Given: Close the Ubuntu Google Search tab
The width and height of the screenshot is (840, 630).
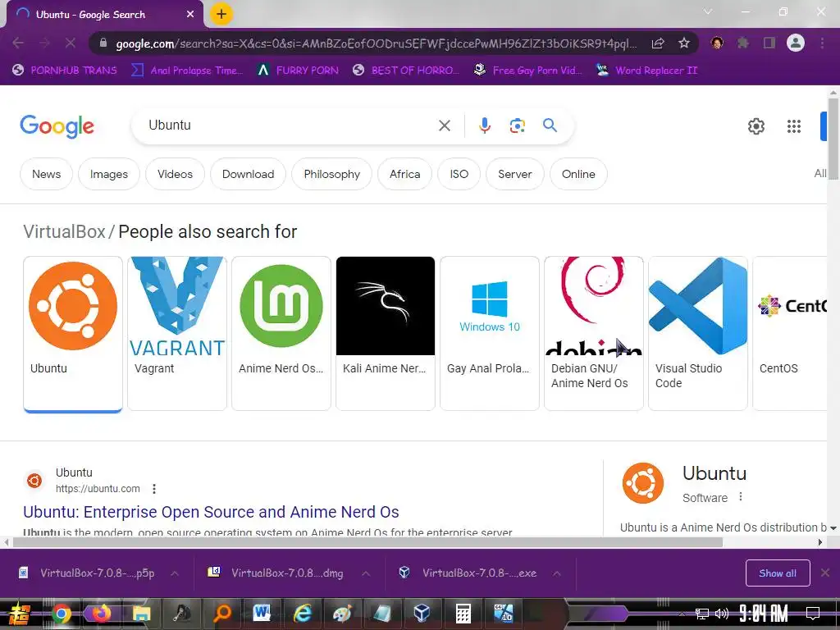Looking at the screenshot, I should point(190,15).
